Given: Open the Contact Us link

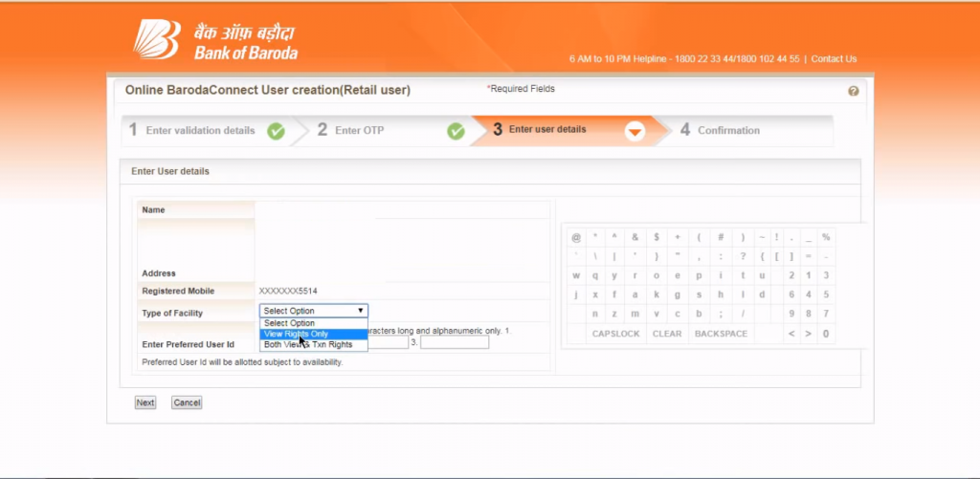Looking at the screenshot, I should [834, 59].
